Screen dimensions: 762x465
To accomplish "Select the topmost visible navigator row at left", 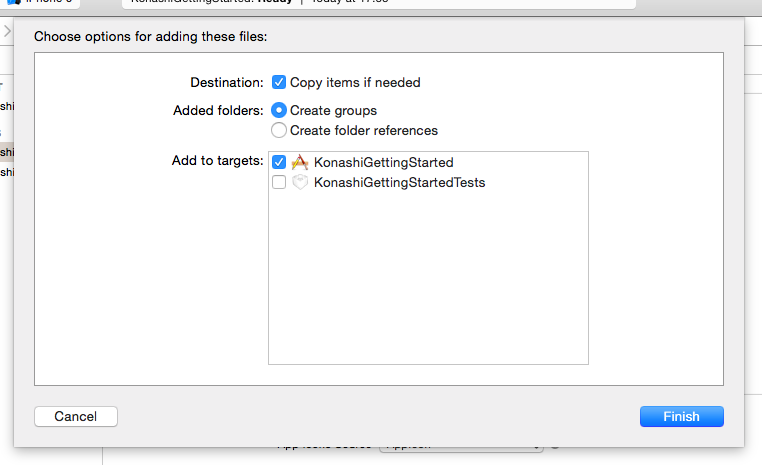I will [7, 106].
